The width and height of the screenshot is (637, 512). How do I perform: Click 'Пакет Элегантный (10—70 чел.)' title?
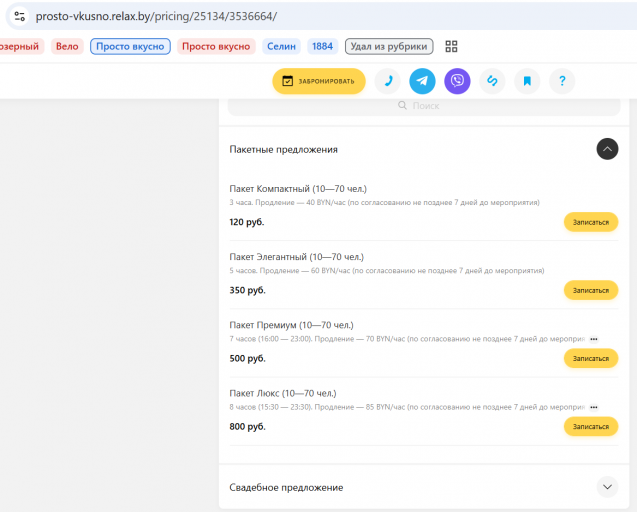pyautogui.click(x=297, y=257)
